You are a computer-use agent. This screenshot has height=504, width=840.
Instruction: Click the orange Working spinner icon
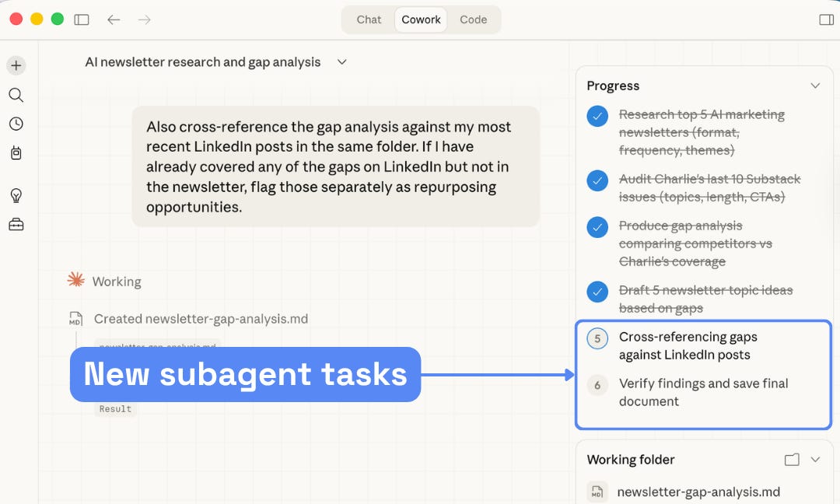(x=75, y=279)
